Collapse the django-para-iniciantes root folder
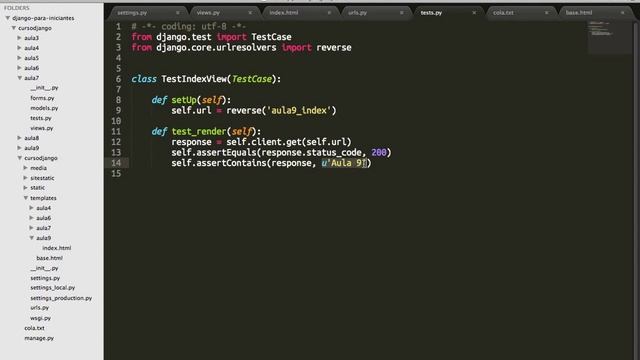This screenshot has height=360, width=640. [7, 18]
